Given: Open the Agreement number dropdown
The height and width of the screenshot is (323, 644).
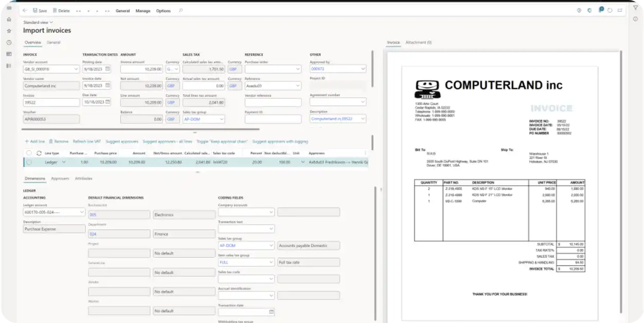Looking at the screenshot, I should [363, 102].
